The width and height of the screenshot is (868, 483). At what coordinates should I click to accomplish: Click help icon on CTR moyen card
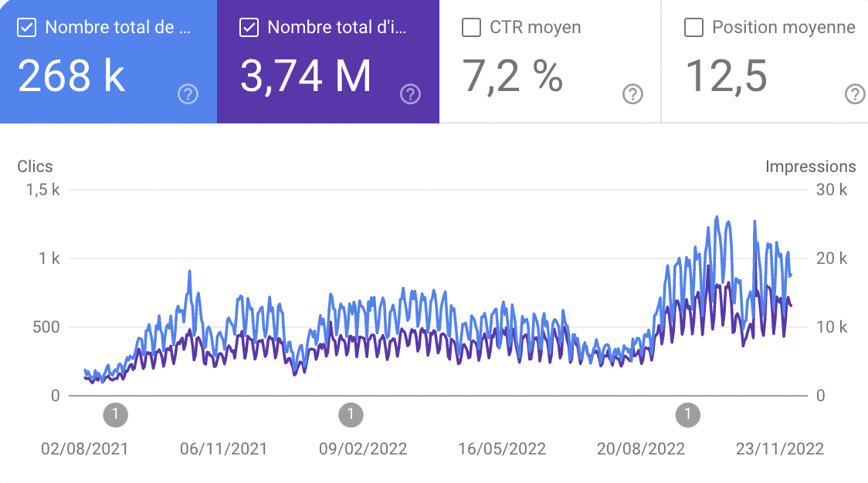pyautogui.click(x=632, y=94)
